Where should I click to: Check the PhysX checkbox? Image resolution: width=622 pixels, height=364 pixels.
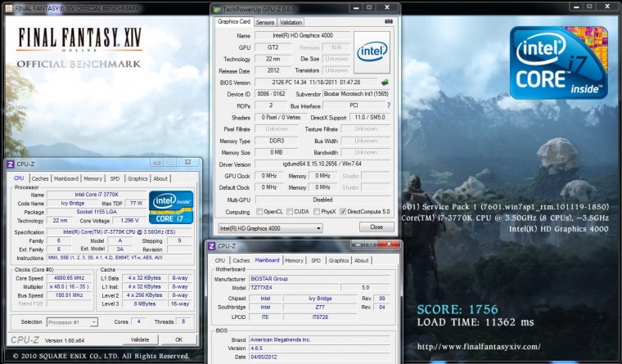tap(315, 211)
